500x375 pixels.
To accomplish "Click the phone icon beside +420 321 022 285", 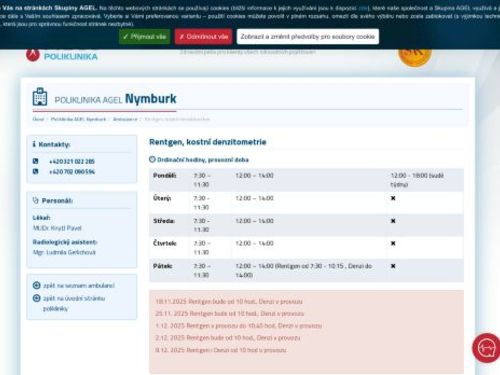I will tap(35, 161).
